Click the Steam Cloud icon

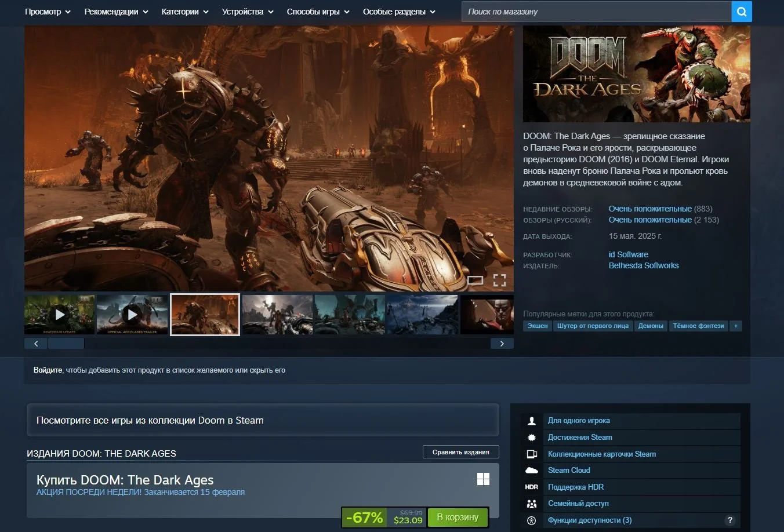pos(531,471)
